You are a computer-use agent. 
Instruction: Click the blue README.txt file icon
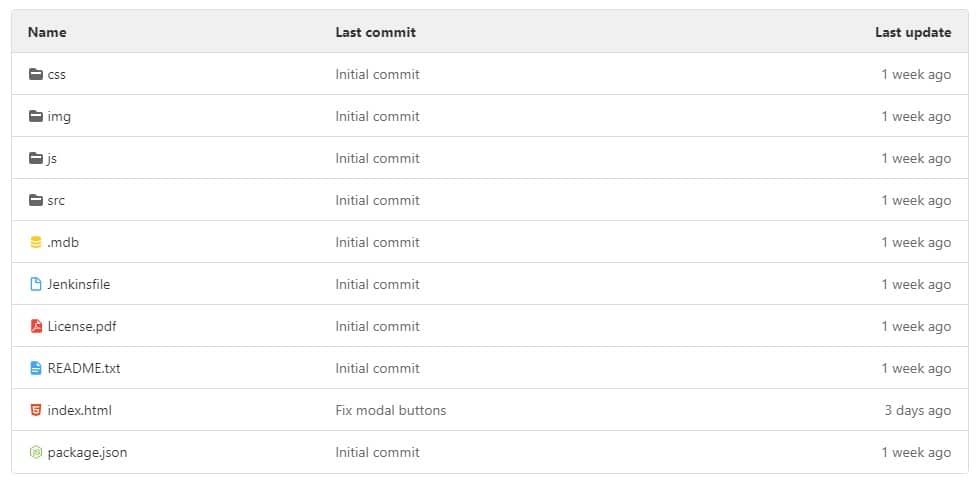click(36, 368)
